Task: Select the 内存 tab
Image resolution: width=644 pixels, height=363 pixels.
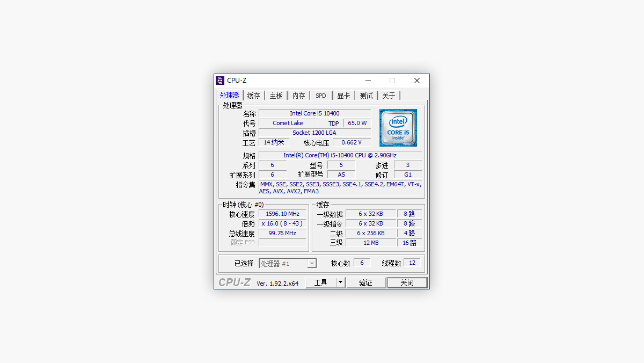Action: tap(298, 96)
